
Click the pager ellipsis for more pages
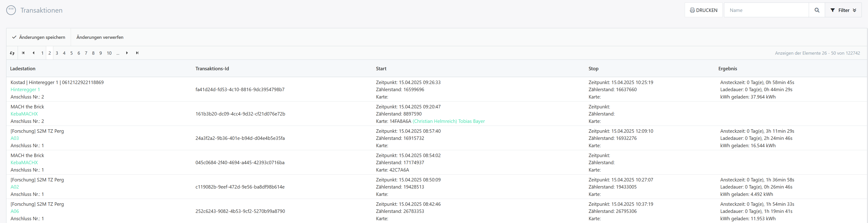point(118,53)
